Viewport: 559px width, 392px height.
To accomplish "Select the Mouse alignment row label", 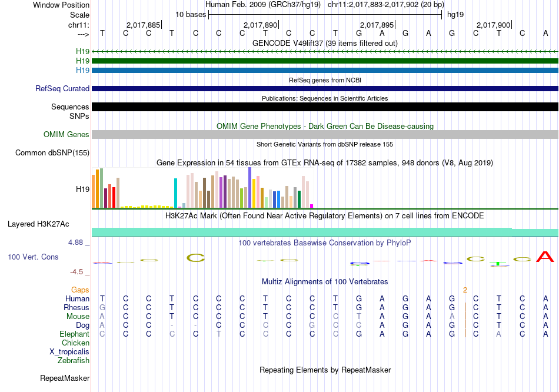I will tap(78, 317).
